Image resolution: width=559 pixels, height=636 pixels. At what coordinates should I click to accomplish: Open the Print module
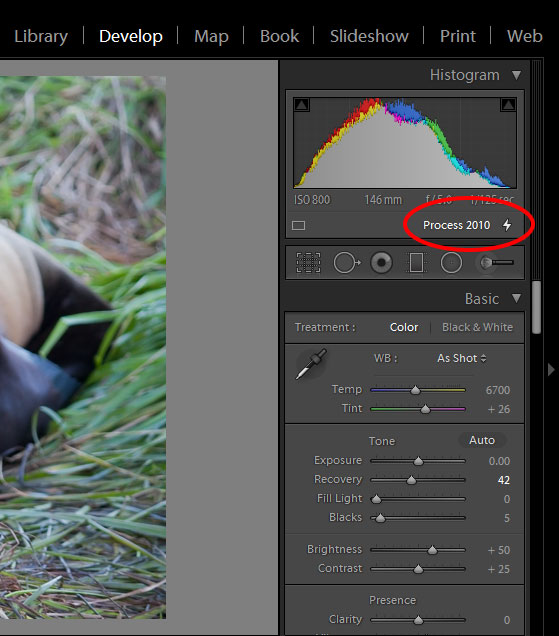(458, 36)
